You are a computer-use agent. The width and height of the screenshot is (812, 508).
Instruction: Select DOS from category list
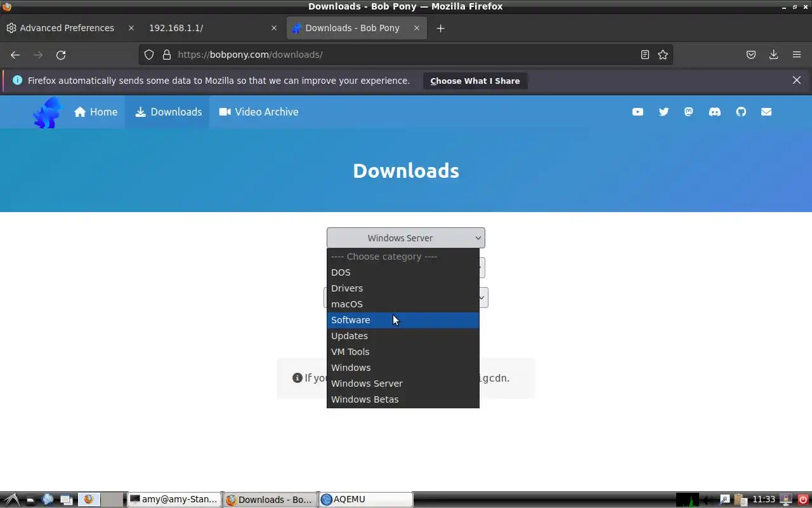pos(403,272)
